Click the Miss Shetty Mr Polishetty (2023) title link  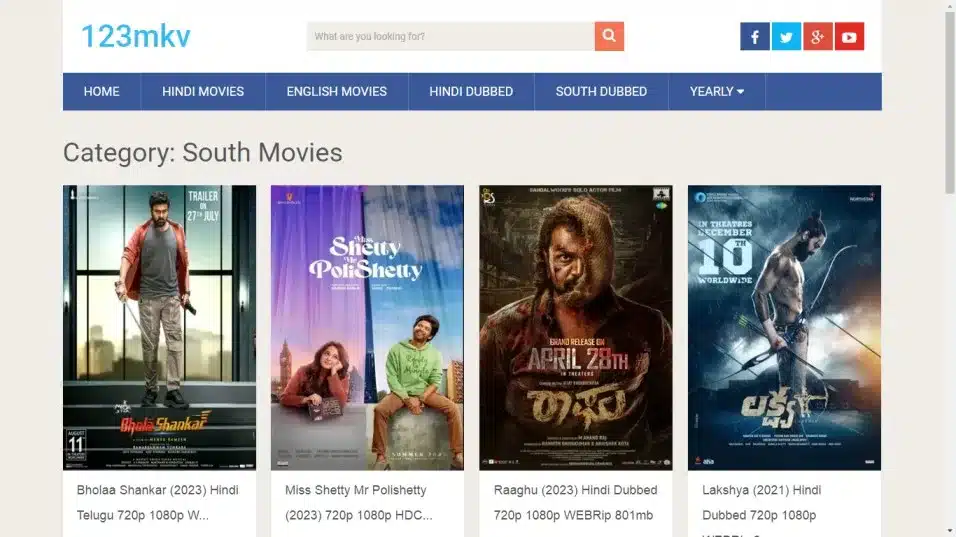pos(358,502)
